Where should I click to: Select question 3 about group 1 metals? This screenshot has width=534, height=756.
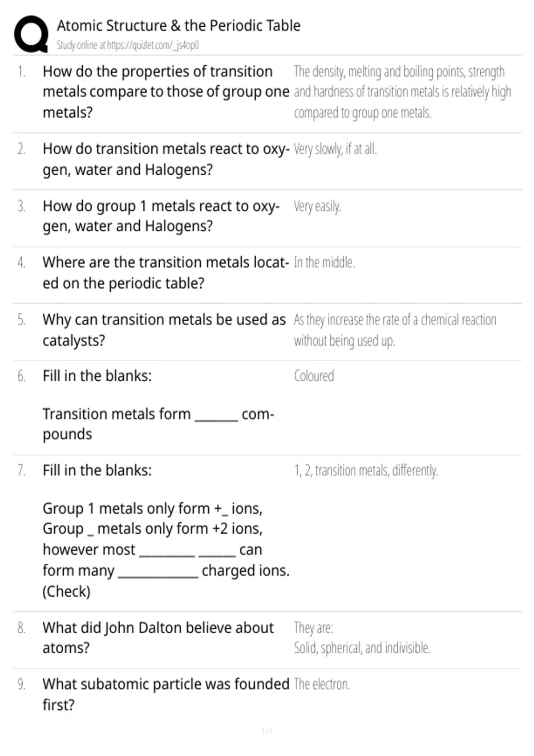tap(161, 216)
